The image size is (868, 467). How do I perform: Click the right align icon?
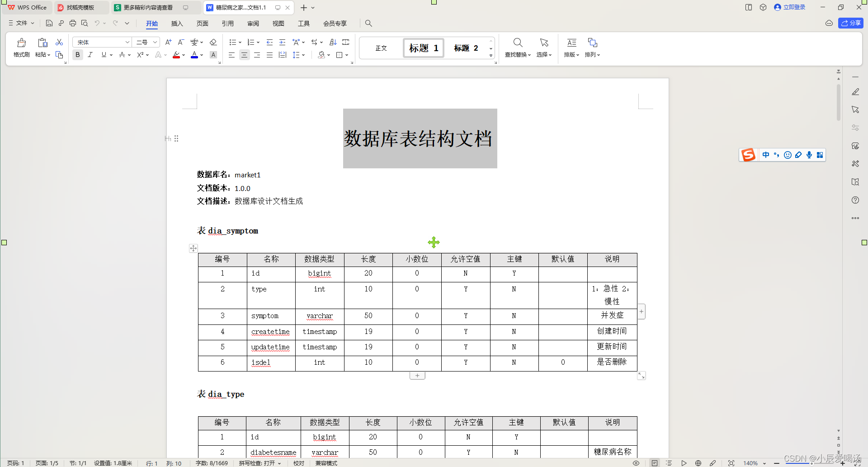257,55
